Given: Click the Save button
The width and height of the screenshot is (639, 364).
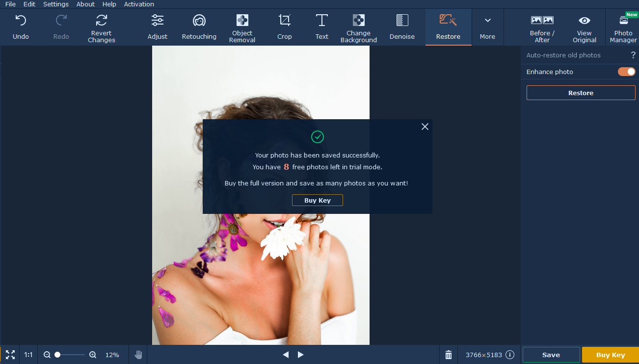Looking at the screenshot, I should coord(551,355).
